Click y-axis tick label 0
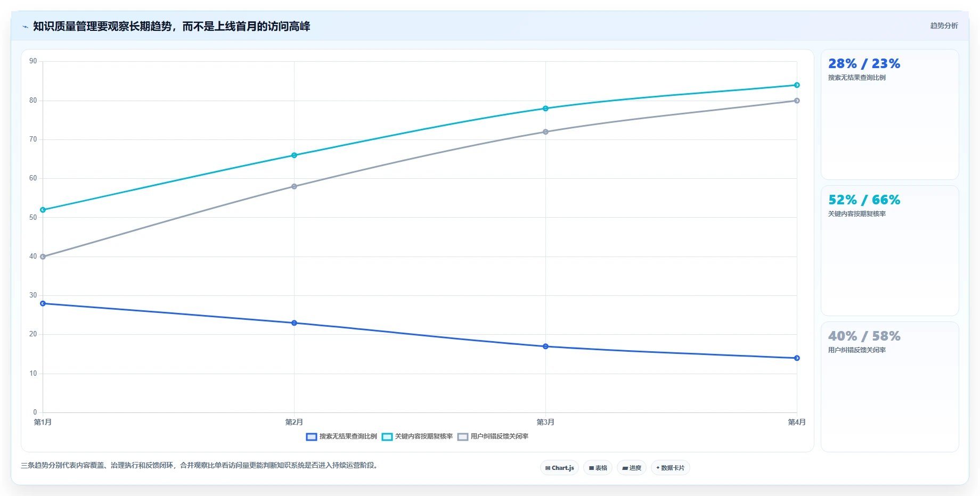Image resolution: width=980 pixels, height=496 pixels. point(35,412)
